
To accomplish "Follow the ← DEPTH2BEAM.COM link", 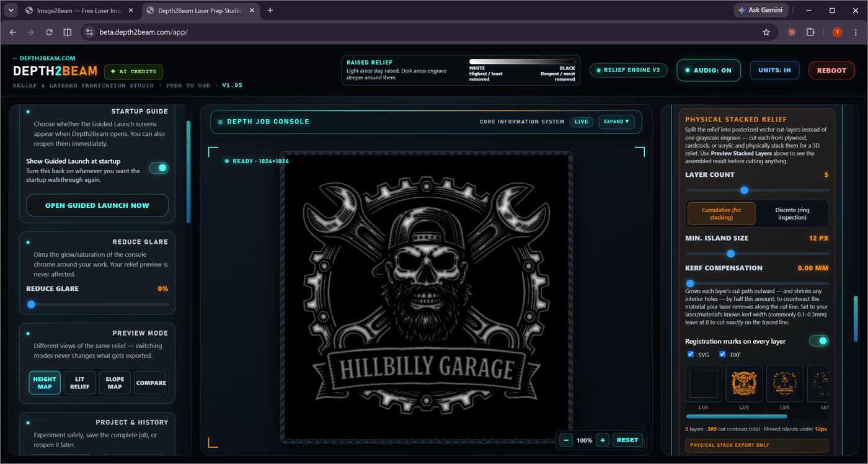I will (x=44, y=58).
